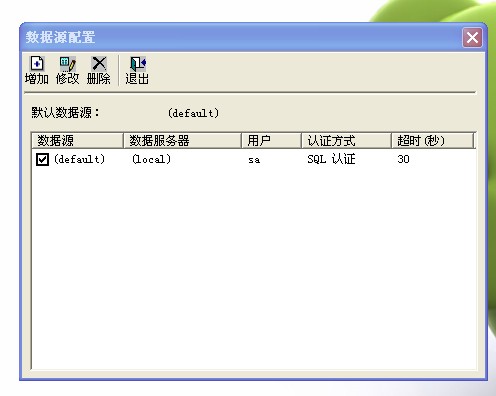Select the (default) row name text
This screenshot has height=396, width=496.
(79, 159)
